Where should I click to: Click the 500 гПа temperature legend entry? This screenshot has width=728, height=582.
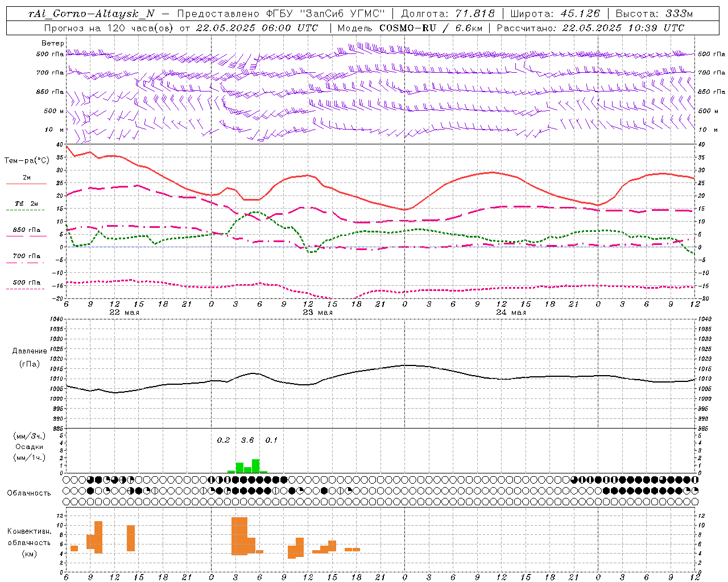(26, 282)
